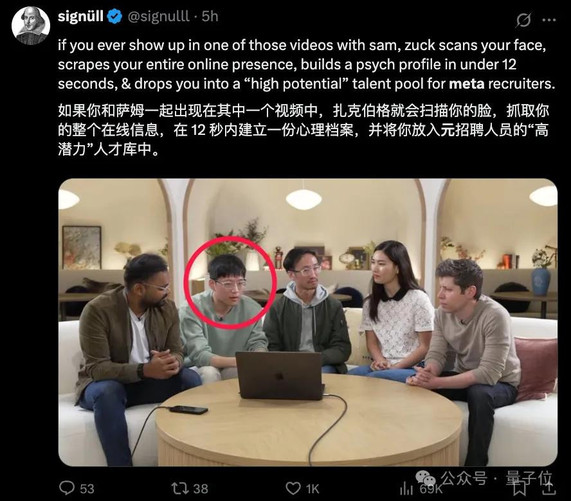Click the reply count 53
The width and height of the screenshot is (571, 501).
point(87,489)
